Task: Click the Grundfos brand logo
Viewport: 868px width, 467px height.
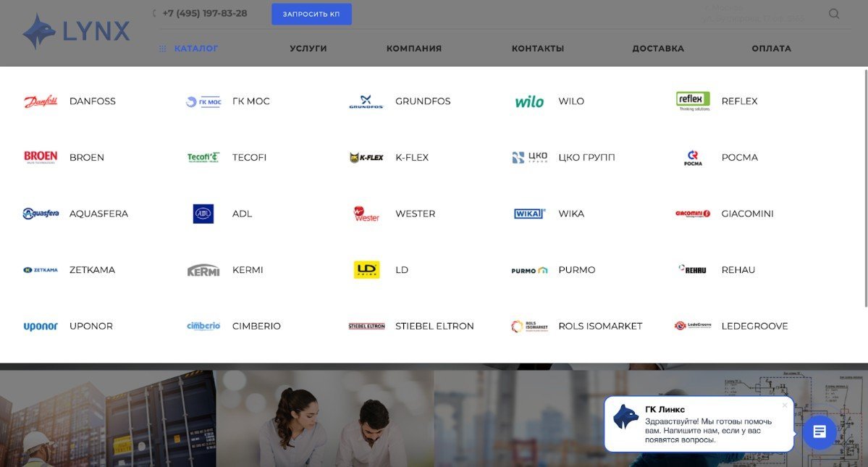Action: 366,102
